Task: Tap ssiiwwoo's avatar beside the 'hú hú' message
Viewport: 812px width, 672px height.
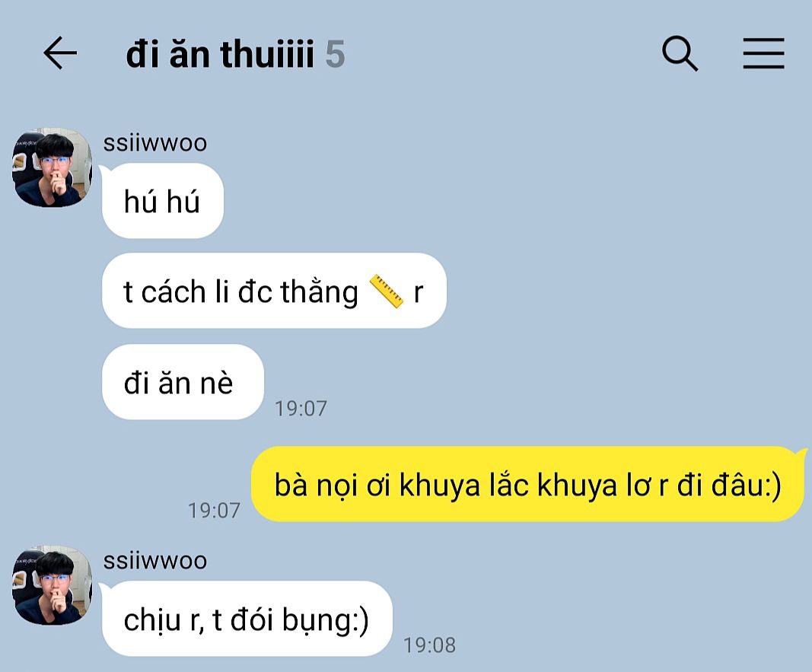Action: (x=52, y=167)
